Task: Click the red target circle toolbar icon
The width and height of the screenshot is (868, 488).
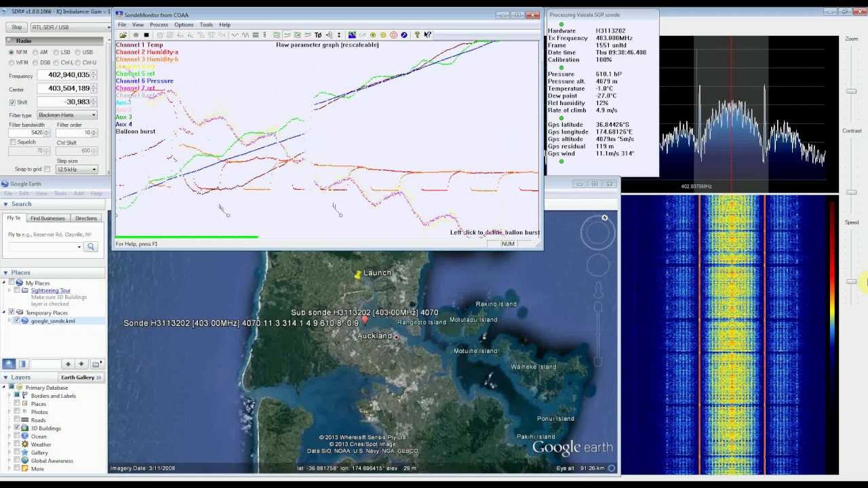Action: click(x=393, y=35)
